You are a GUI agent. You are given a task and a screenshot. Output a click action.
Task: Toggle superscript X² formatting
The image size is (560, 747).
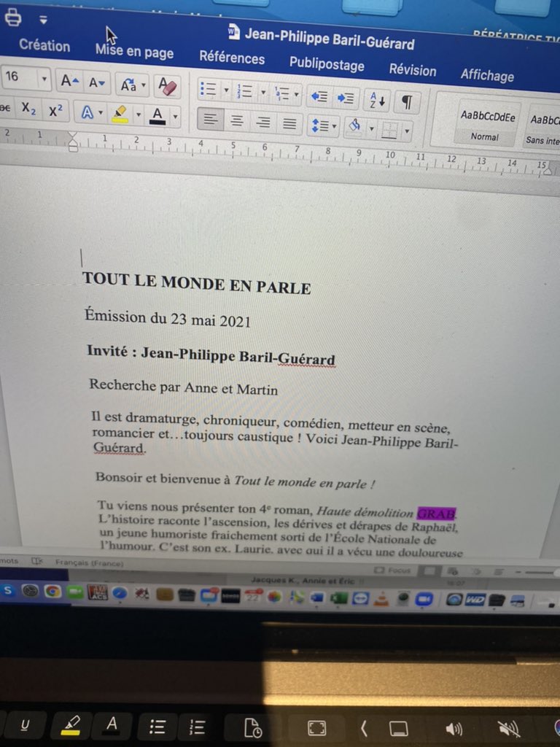(55, 111)
